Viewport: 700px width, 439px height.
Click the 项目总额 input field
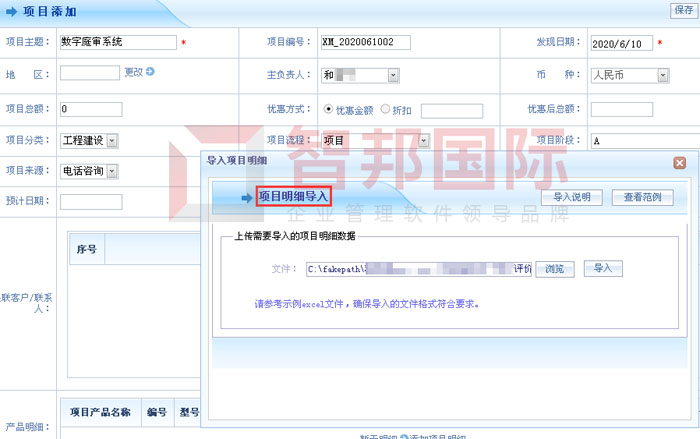pos(90,109)
